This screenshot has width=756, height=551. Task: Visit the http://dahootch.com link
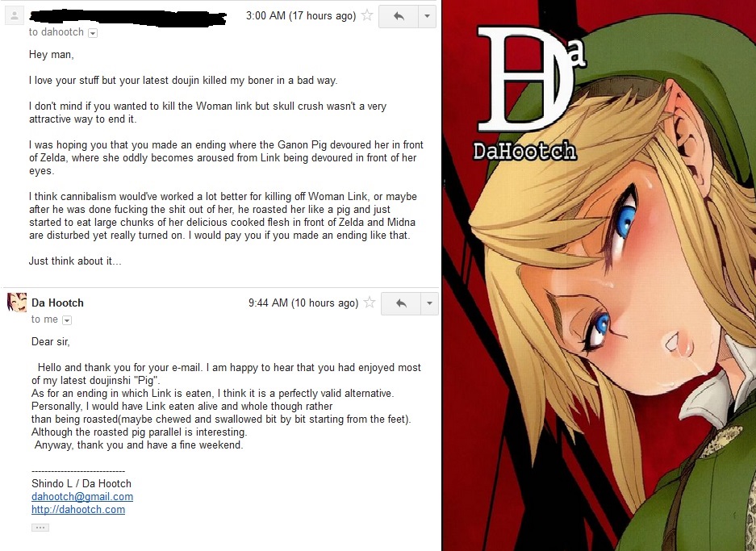(x=78, y=510)
